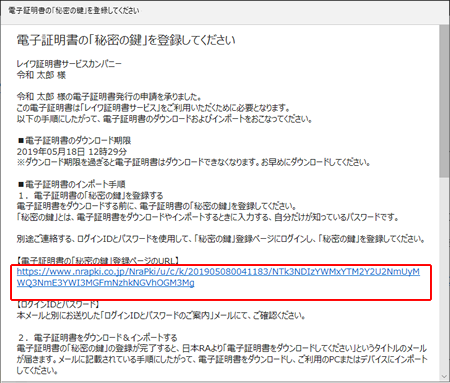Screen dimensions: 450x383
Task: Click the line この電子証明書は「レイワ証明書サービス」
Action: click(x=153, y=108)
